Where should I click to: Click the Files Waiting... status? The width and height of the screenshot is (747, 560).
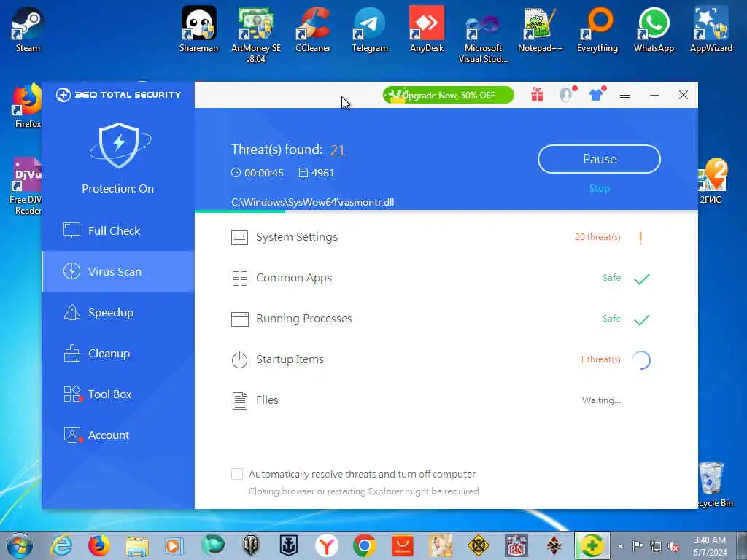(x=601, y=400)
